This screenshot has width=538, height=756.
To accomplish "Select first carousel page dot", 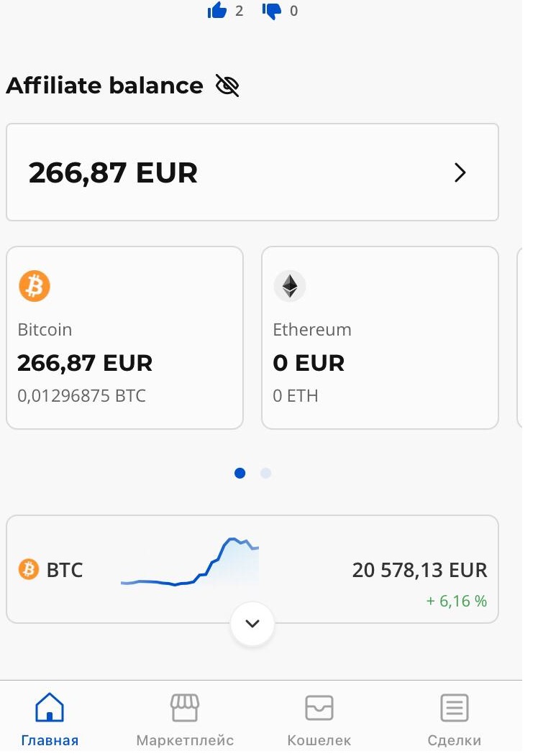I will pyautogui.click(x=240, y=473).
